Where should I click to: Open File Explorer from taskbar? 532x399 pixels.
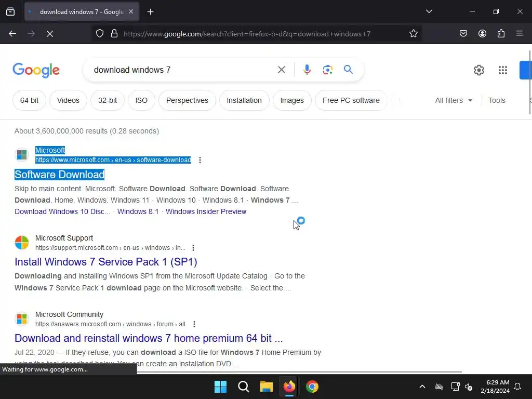(267, 387)
